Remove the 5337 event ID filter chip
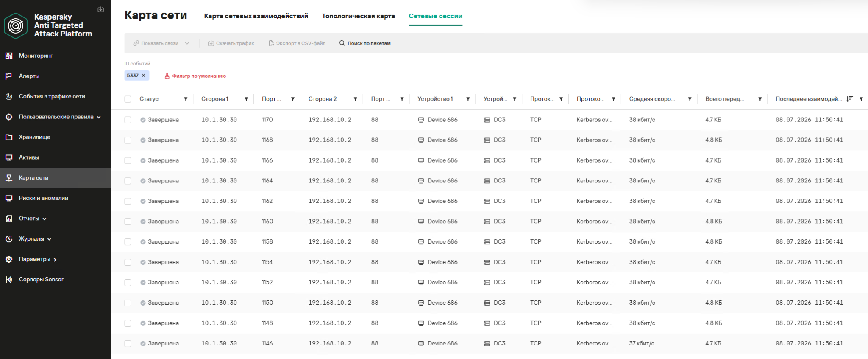Image resolution: width=868 pixels, height=359 pixels. coord(143,76)
